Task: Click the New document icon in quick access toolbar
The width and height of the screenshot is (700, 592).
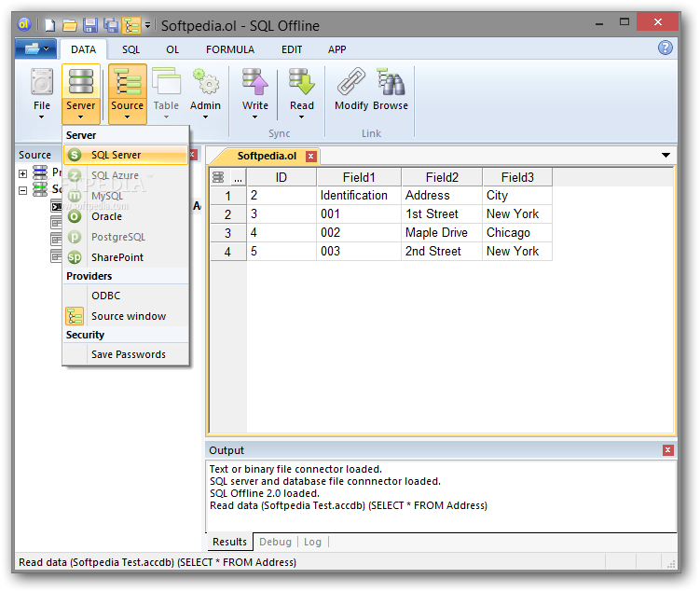Action: point(50,25)
